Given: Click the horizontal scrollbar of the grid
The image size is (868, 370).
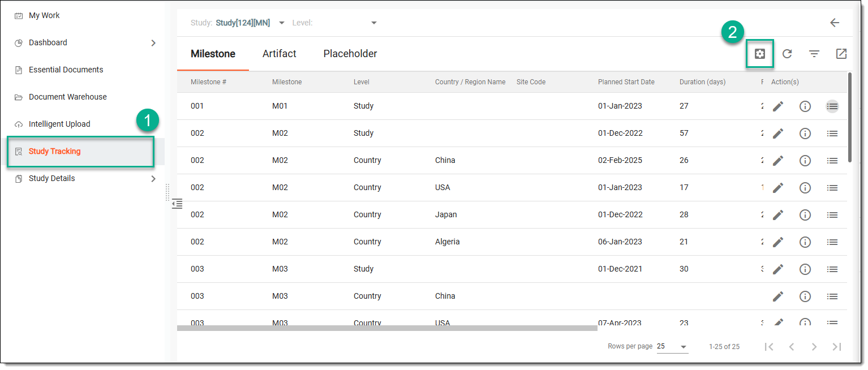Looking at the screenshot, I should pos(387,328).
